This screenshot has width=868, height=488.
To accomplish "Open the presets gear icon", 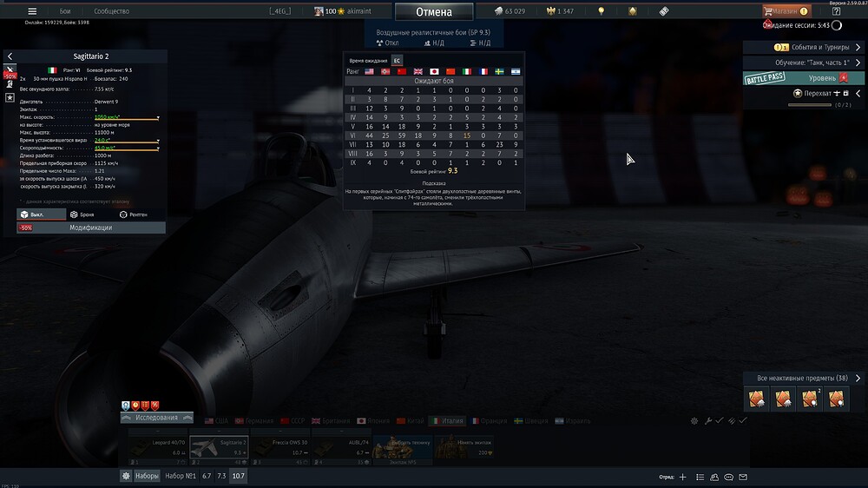I will [126, 476].
